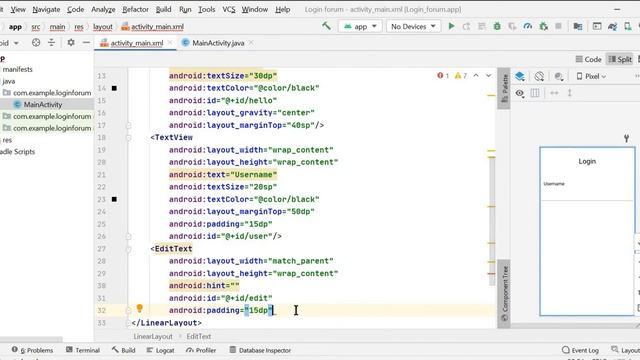Click Run with Coverage icon

click(512, 26)
